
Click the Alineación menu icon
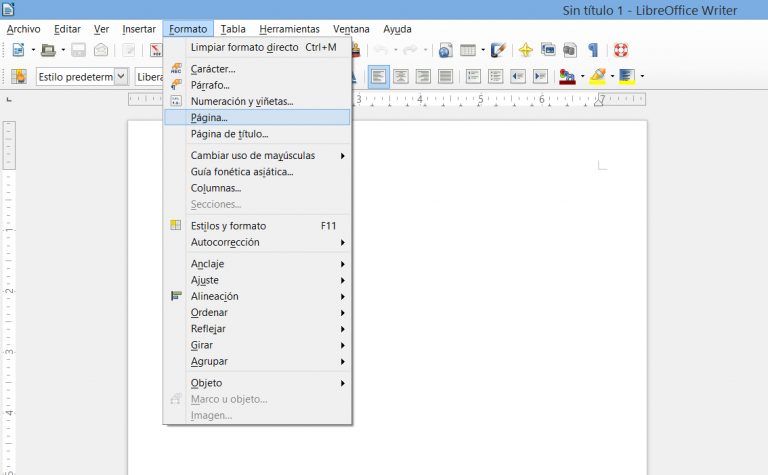(x=176, y=296)
